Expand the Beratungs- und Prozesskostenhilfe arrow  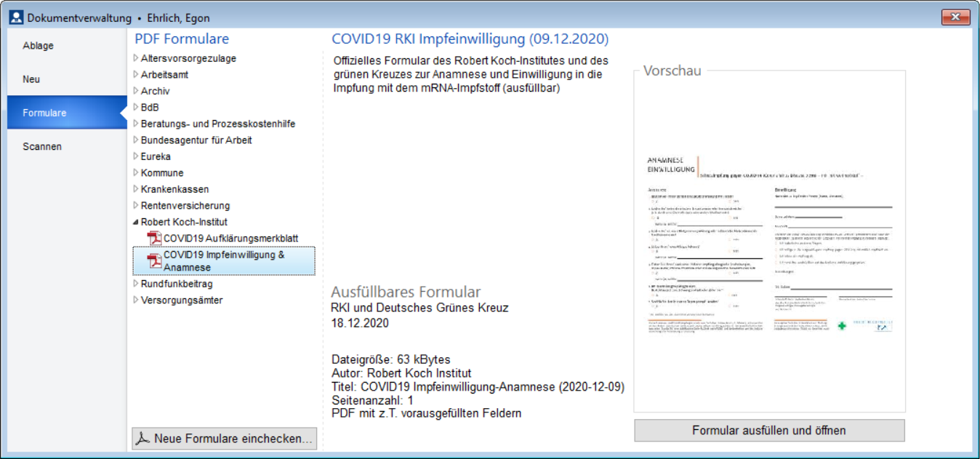pos(136,124)
